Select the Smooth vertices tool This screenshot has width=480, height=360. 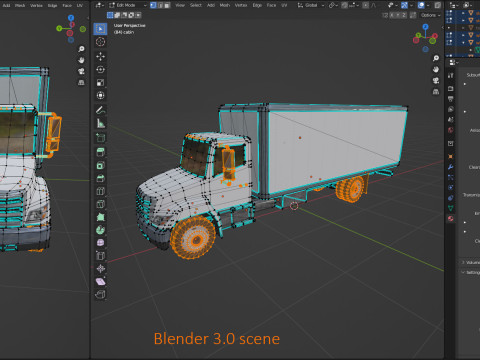point(100,243)
